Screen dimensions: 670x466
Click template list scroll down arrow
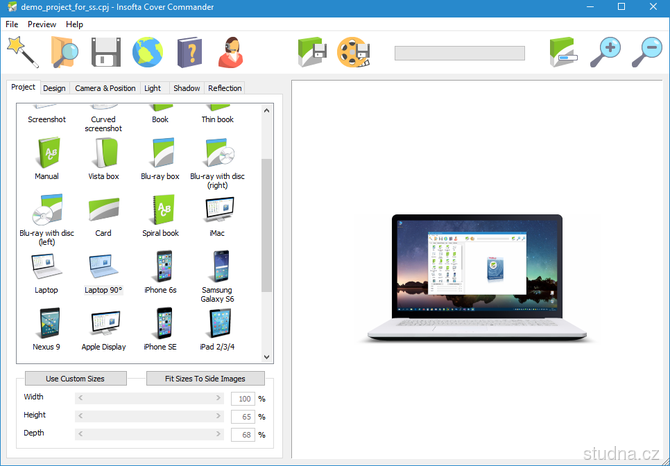267,357
